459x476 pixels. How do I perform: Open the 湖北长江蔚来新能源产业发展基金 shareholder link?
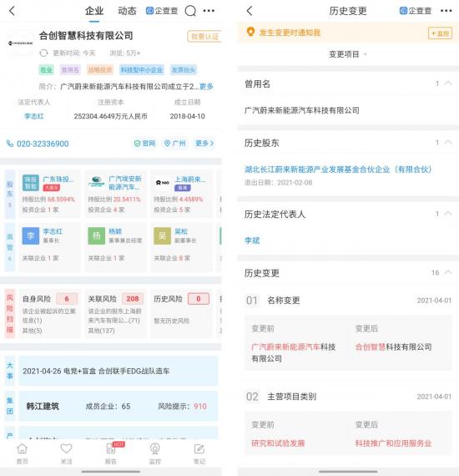(338, 170)
